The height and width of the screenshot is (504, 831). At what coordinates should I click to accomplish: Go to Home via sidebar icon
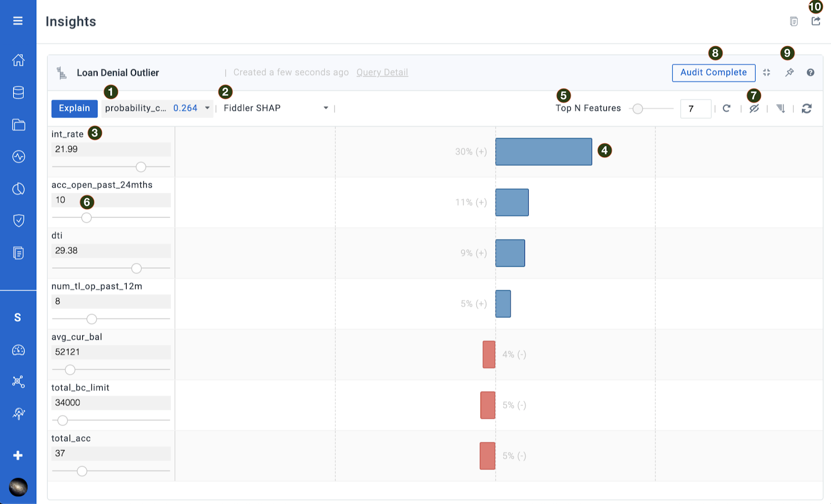tap(18, 60)
